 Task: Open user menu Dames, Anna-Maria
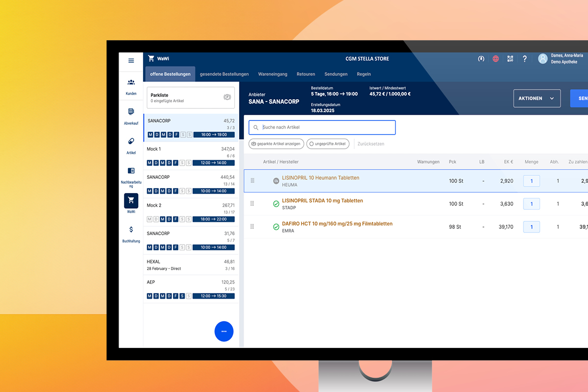coord(560,59)
